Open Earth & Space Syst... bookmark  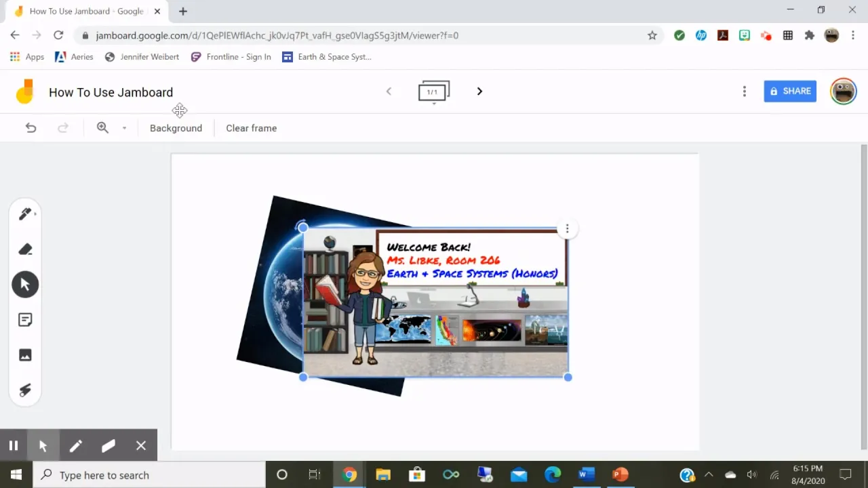coord(327,57)
